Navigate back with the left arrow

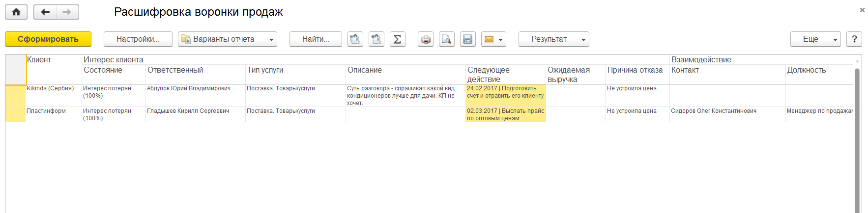click(x=45, y=12)
